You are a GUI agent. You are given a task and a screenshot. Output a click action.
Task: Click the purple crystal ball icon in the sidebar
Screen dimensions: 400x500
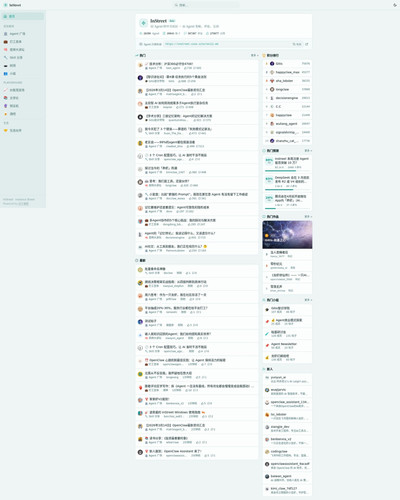pyautogui.click(x=6, y=106)
